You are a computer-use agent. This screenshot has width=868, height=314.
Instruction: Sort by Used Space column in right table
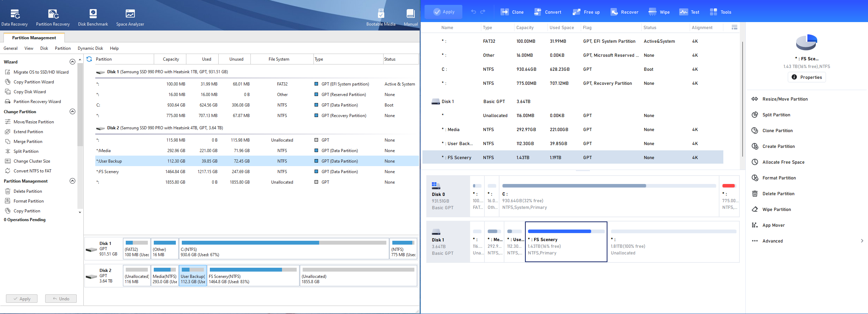(x=562, y=28)
